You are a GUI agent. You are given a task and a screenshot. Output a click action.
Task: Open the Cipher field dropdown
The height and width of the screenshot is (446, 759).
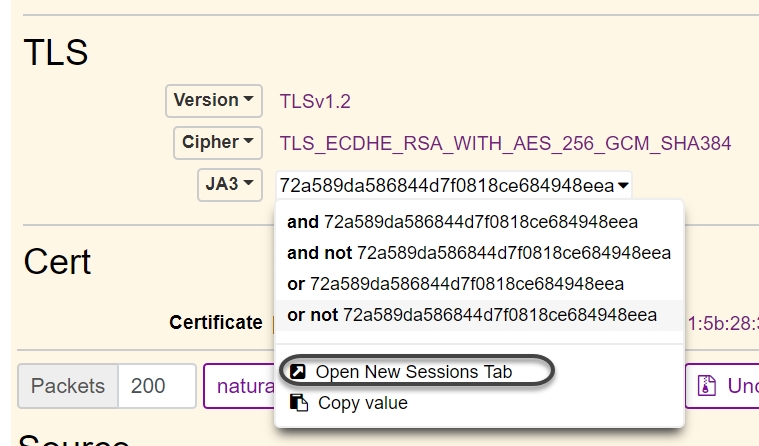coord(217,143)
